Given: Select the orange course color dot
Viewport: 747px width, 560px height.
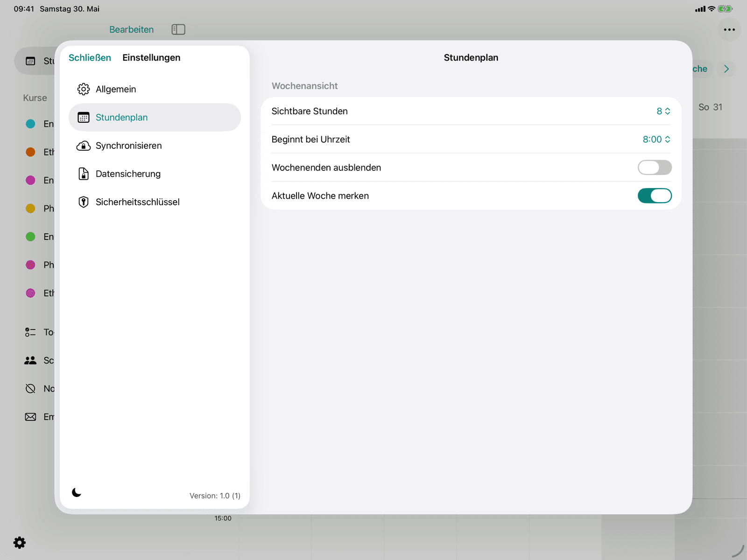Looking at the screenshot, I should pyautogui.click(x=30, y=152).
